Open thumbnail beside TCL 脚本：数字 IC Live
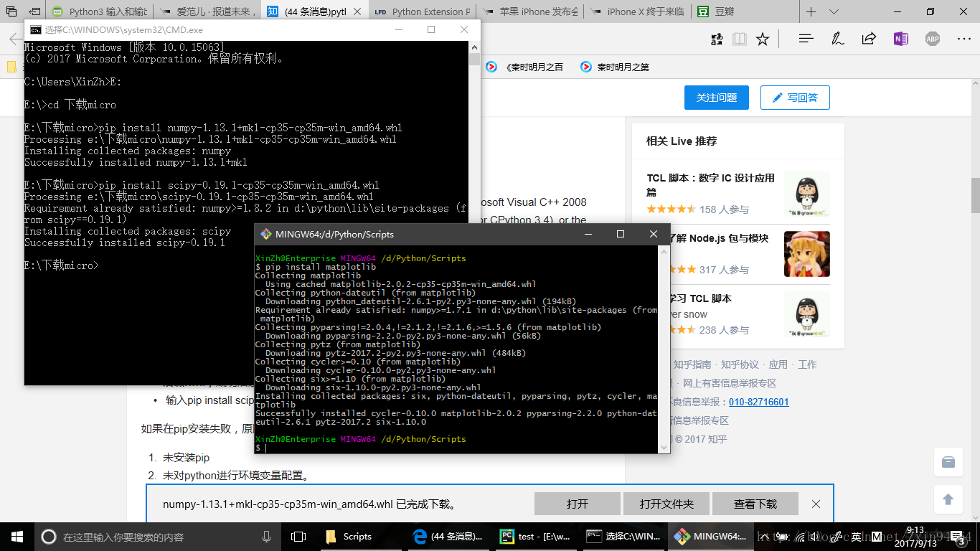The height and width of the screenshot is (551, 980). (807, 194)
